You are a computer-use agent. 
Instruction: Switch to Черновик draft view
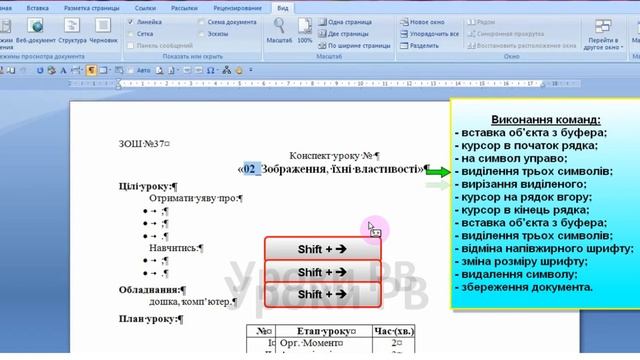pos(103,31)
